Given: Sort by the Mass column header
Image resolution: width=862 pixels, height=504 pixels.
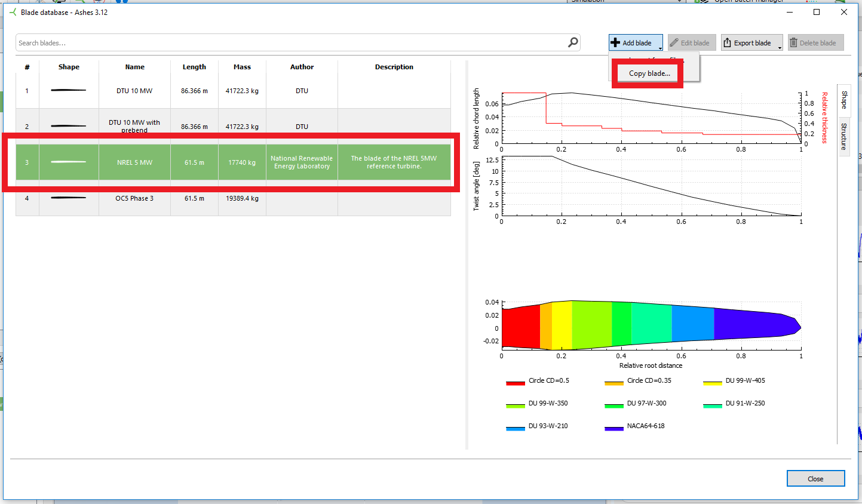Looking at the screenshot, I should point(242,67).
